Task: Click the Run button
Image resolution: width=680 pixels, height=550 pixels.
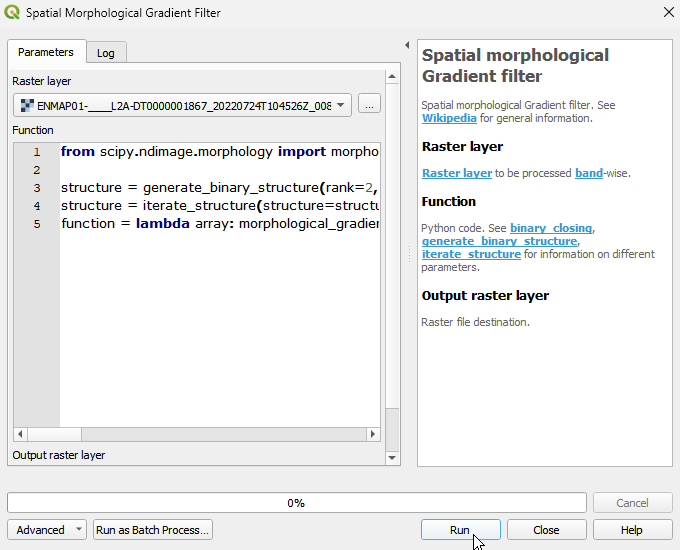Action: pos(460,530)
